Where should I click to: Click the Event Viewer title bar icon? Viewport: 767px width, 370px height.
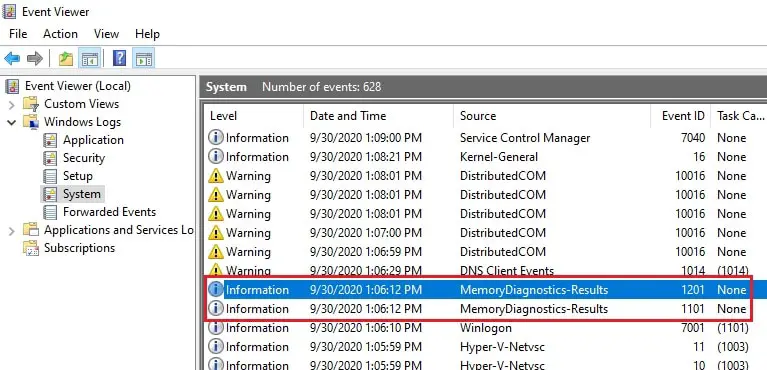click(x=9, y=11)
